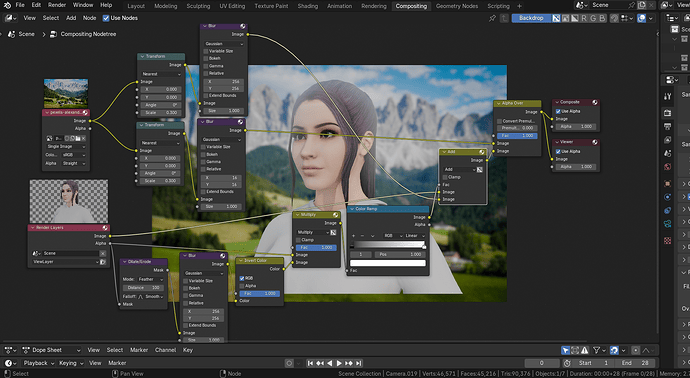The width and height of the screenshot is (690, 378).
Task: Show the Blue backdrop channel
Action: click(x=602, y=18)
